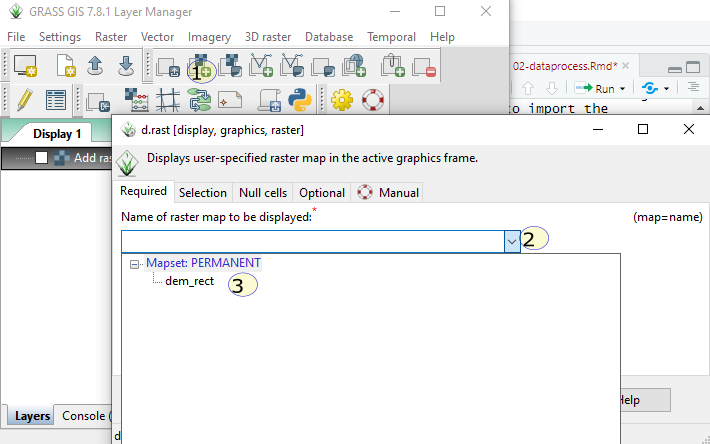The height and width of the screenshot is (444, 710).
Task: Click the Save workspace download-arrow icon
Action: [126, 68]
